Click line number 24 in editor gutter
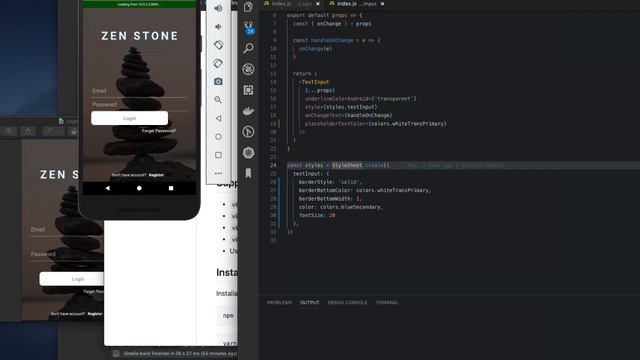640x360 pixels. click(x=273, y=165)
